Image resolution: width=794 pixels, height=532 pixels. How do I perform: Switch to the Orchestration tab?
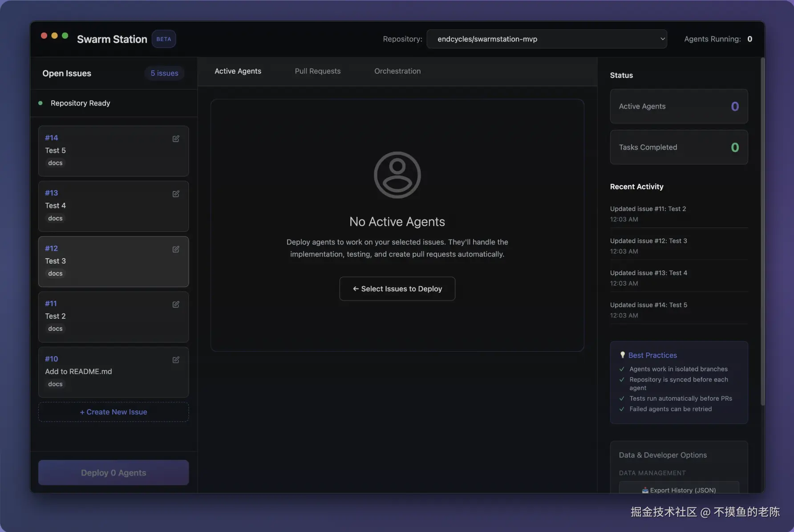pos(397,71)
